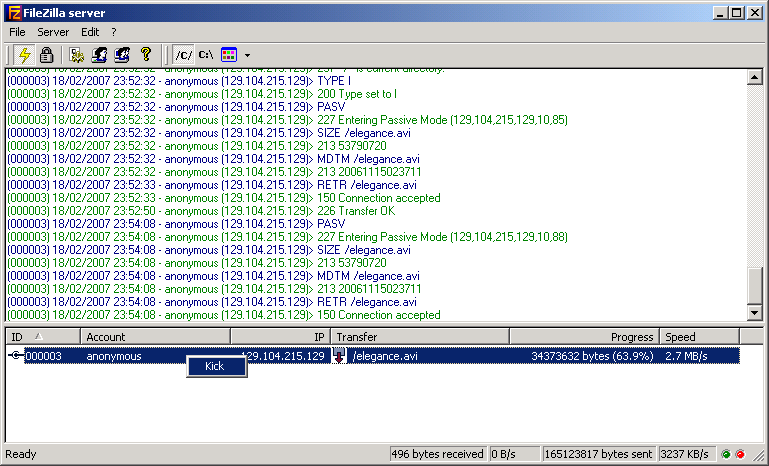Click the log scrollbar thumb
The image size is (769, 466).
[754, 285]
